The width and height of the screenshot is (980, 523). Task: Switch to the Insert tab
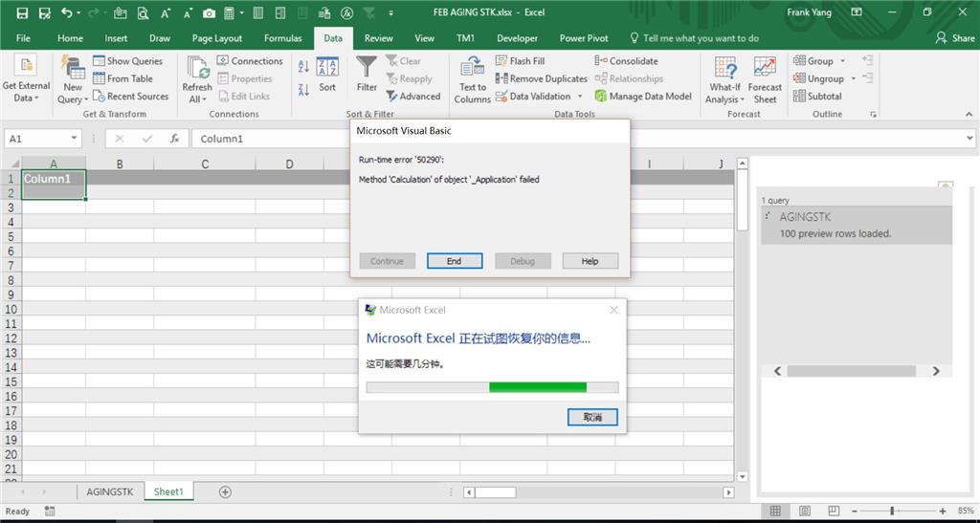coord(116,38)
